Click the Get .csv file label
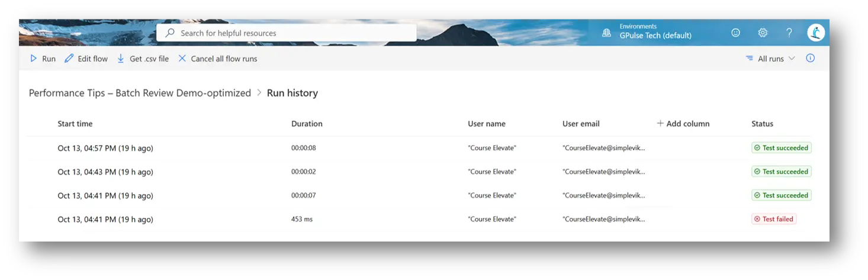The height and width of the screenshot is (280, 868). 149,59
